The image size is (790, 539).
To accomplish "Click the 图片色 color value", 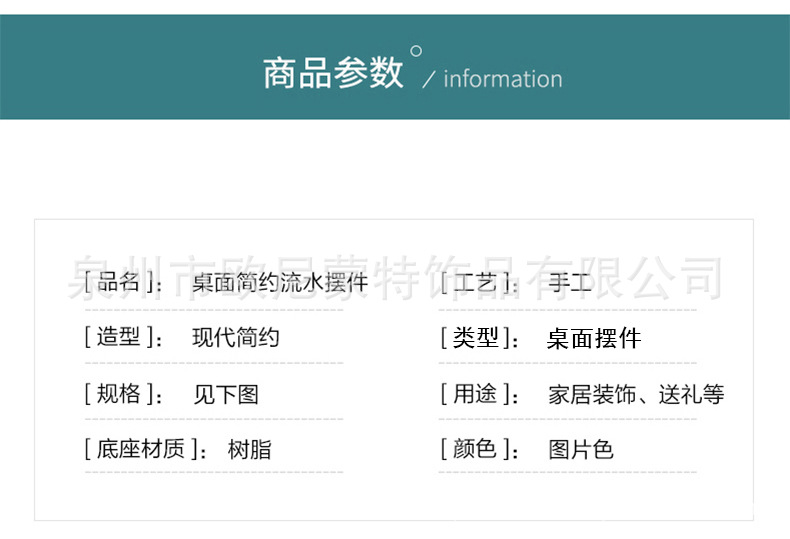I will click(x=581, y=450).
